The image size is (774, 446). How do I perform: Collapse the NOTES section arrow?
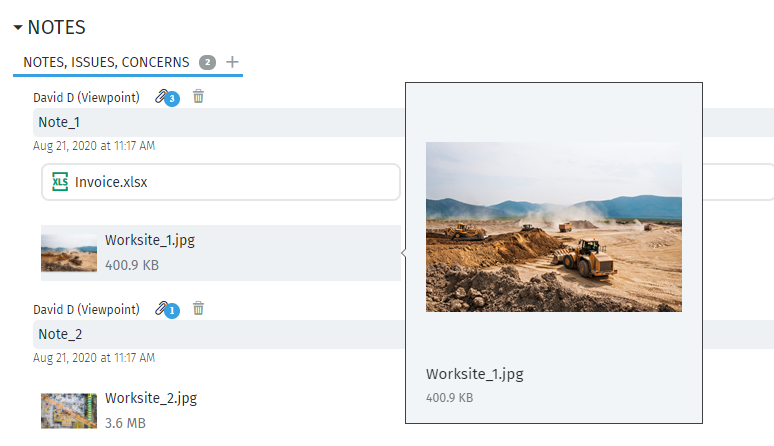click(x=18, y=28)
